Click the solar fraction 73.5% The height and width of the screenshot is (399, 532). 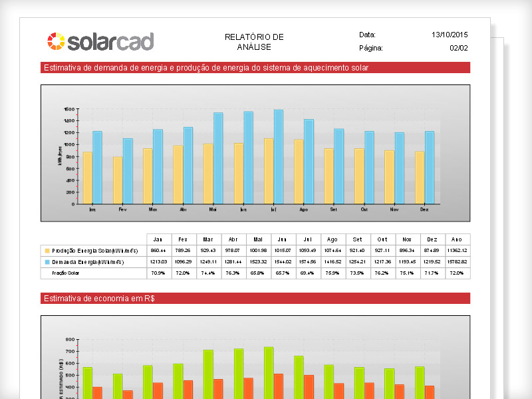click(x=357, y=273)
